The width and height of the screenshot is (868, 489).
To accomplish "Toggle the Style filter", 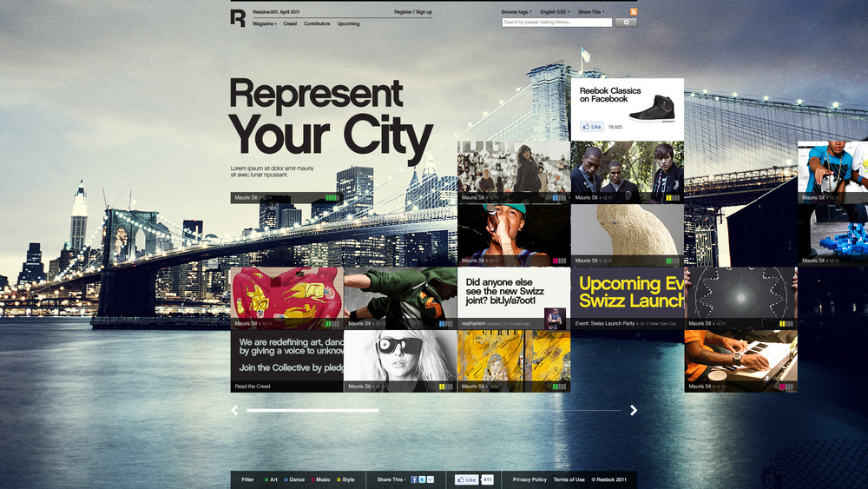I will (345, 479).
